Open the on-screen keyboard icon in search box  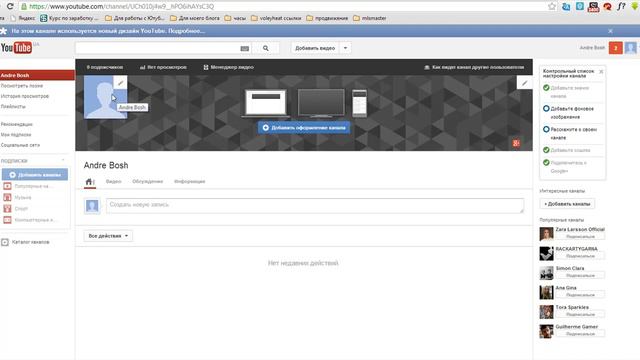click(x=244, y=48)
